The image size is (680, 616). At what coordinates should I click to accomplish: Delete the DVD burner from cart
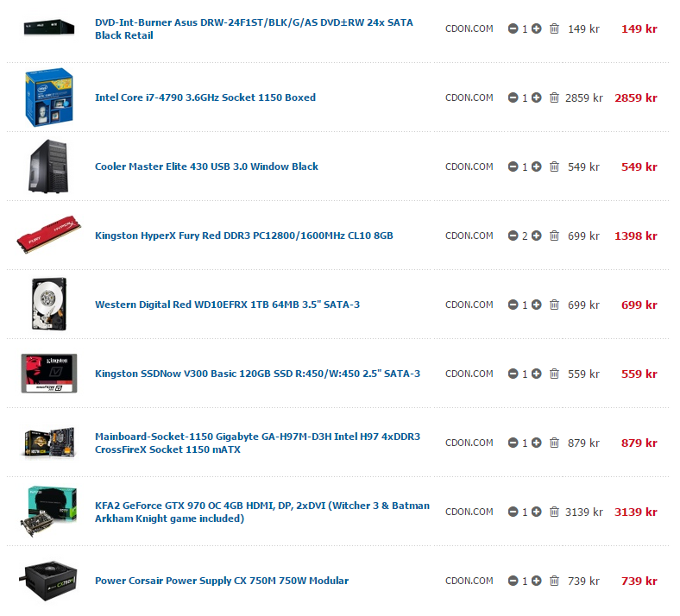pyautogui.click(x=554, y=28)
